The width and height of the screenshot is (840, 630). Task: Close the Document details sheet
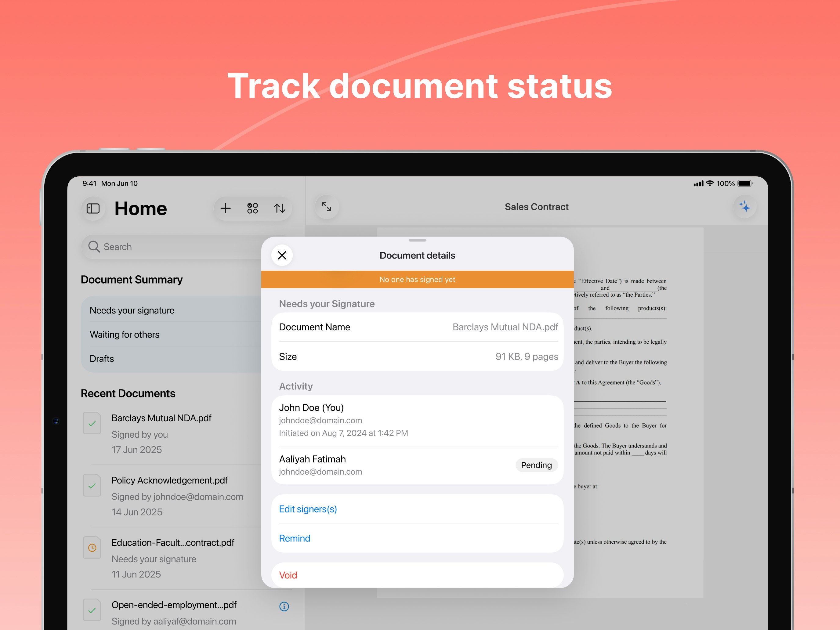coord(282,255)
